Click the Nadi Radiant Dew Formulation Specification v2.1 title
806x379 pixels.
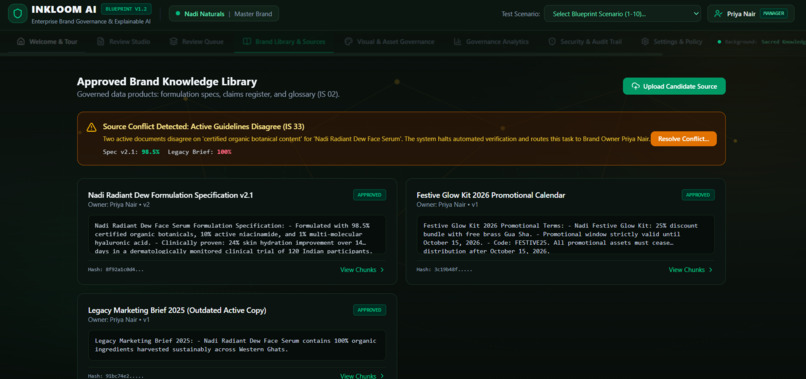(170, 195)
